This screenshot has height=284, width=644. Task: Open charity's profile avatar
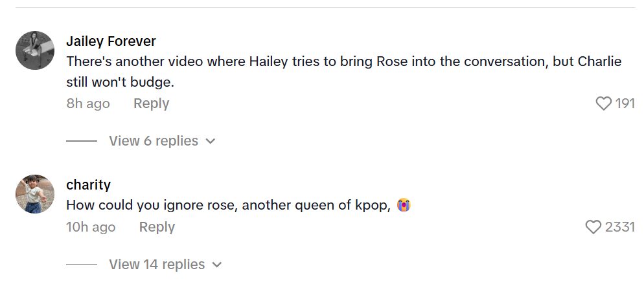[34, 194]
